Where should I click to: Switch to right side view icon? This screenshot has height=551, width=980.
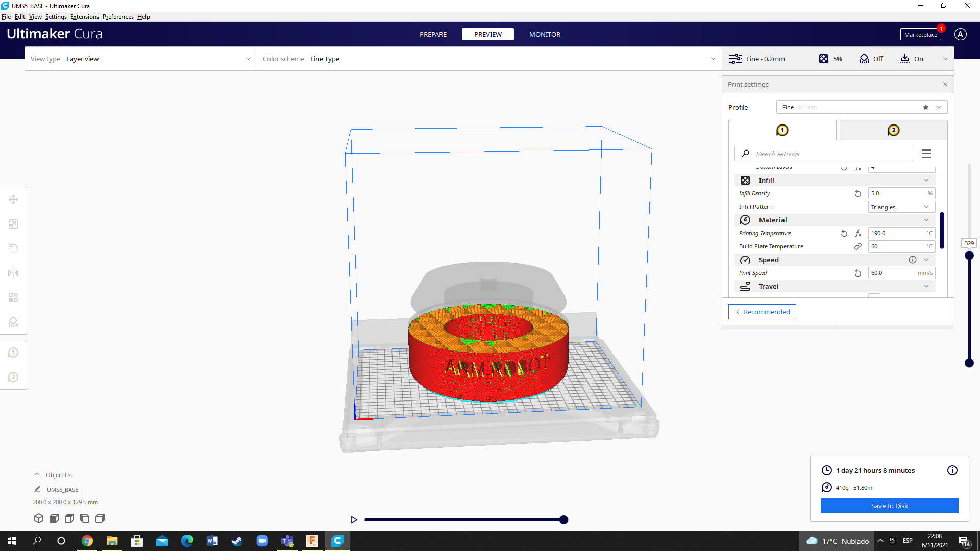click(100, 518)
